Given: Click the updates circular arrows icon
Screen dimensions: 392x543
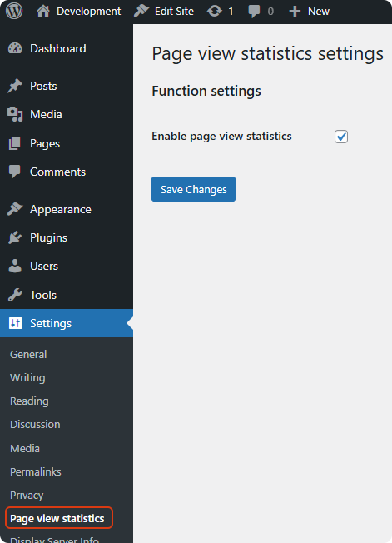Looking at the screenshot, I should click(215, 11).
